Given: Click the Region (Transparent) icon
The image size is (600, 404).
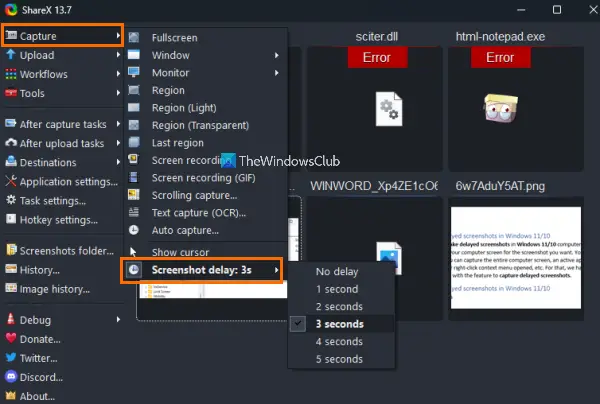Looking at the screenshot, I should [134, 125].
